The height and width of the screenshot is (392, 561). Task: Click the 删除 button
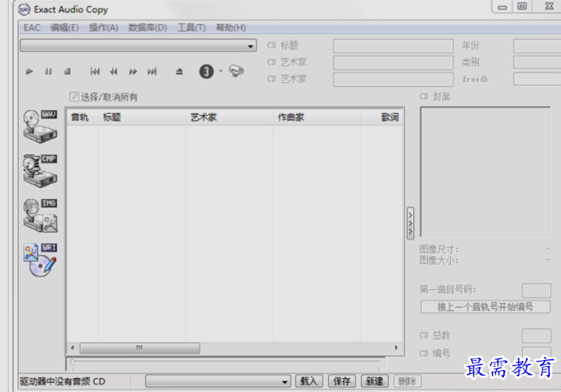pos(408,381)
